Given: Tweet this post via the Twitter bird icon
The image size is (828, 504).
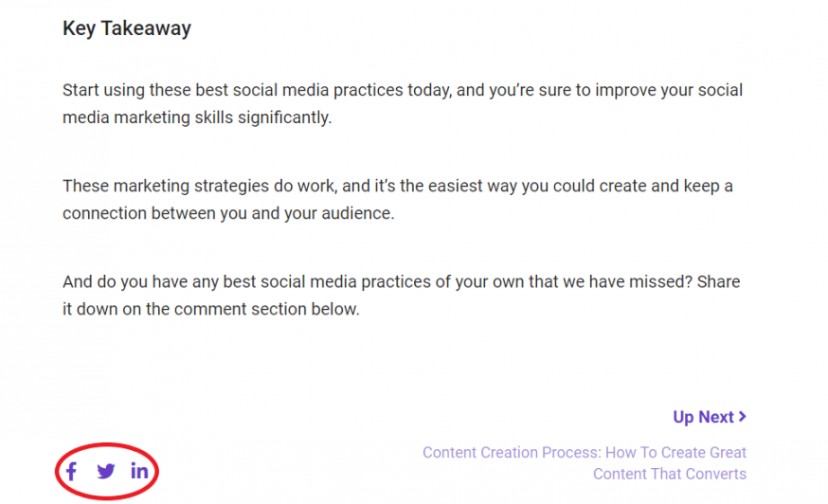Looking at the screenshot, I should tap(106, 471).
